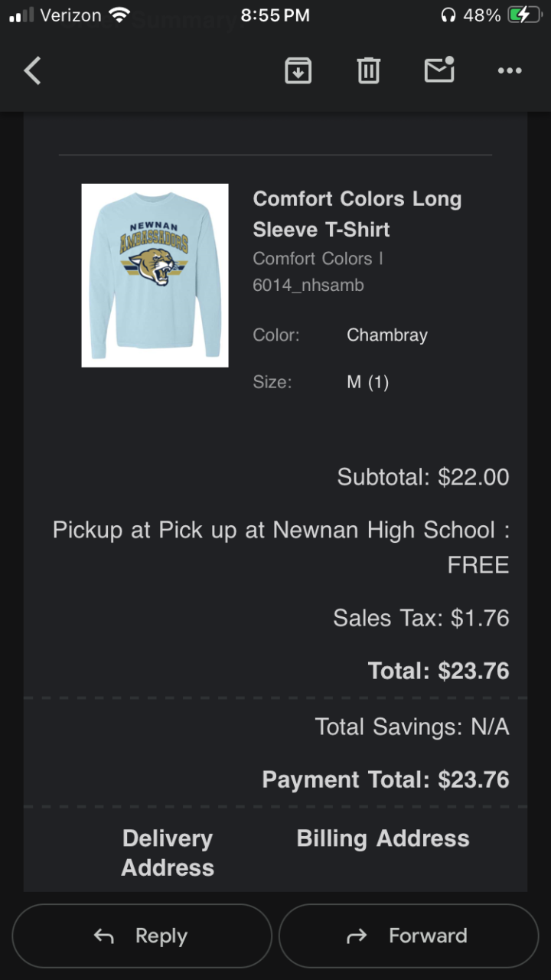Tap the Payment Total $23.76 line
The height and width of the screenshot is (980, 551).
[x=385, y=779]
